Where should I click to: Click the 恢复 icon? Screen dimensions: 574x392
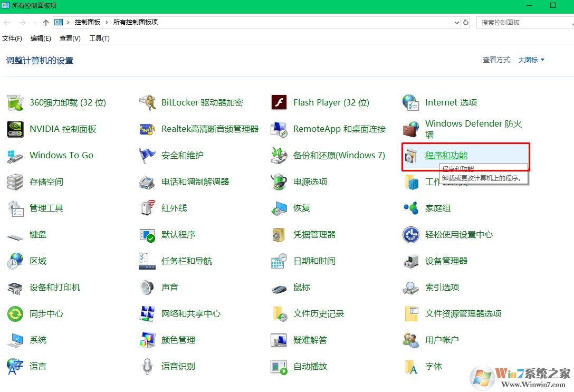click(x=279, y=208)
